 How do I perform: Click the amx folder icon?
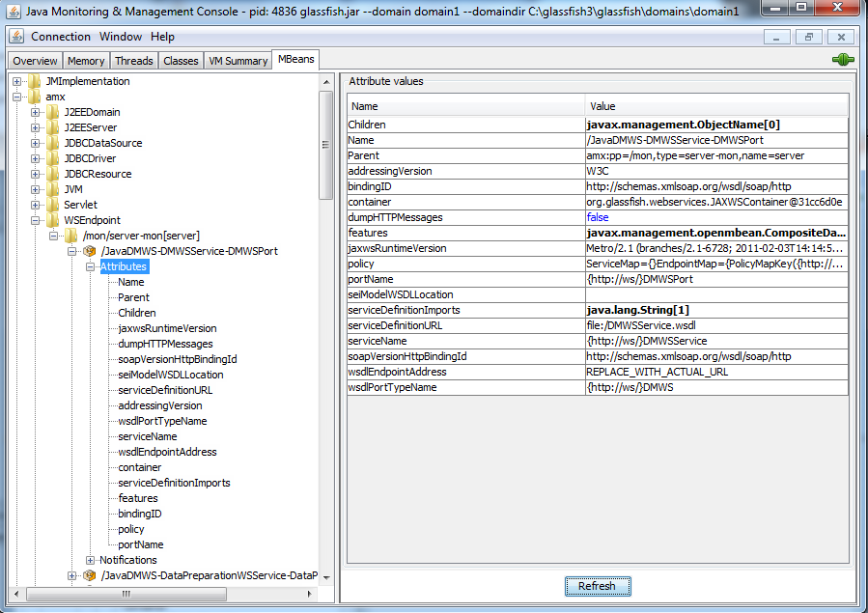35,97
